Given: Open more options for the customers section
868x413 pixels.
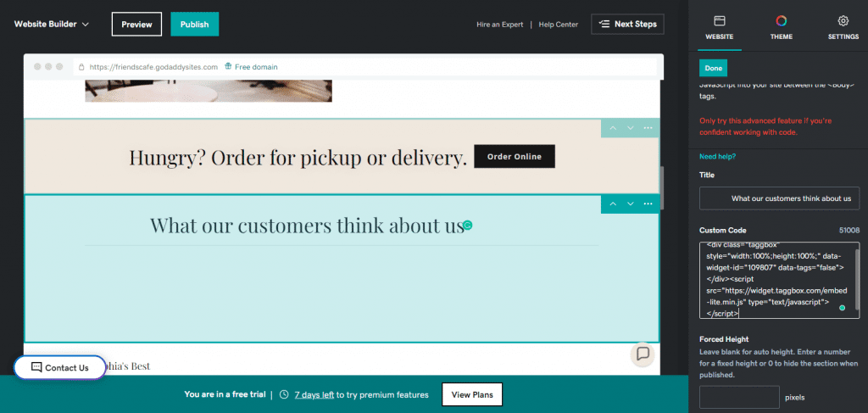Looking at the screenshot, I should 648,204.
